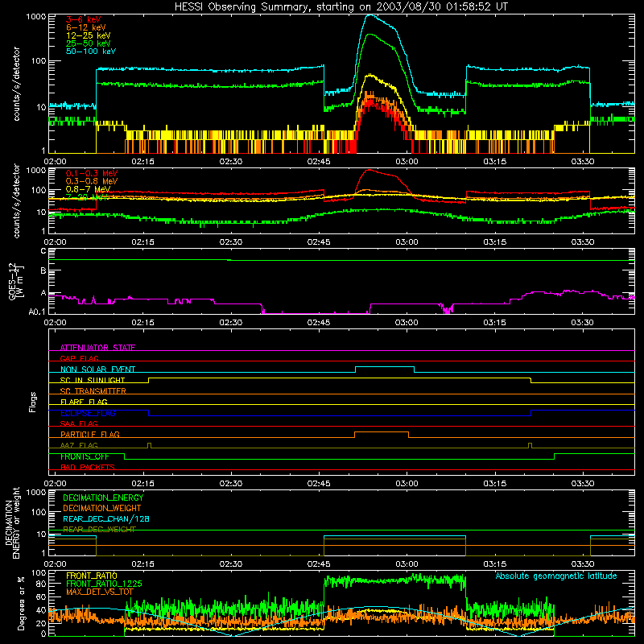The image size is (644, 644).
Task: Select the 6-12 keV legend label
Action: 86,27
